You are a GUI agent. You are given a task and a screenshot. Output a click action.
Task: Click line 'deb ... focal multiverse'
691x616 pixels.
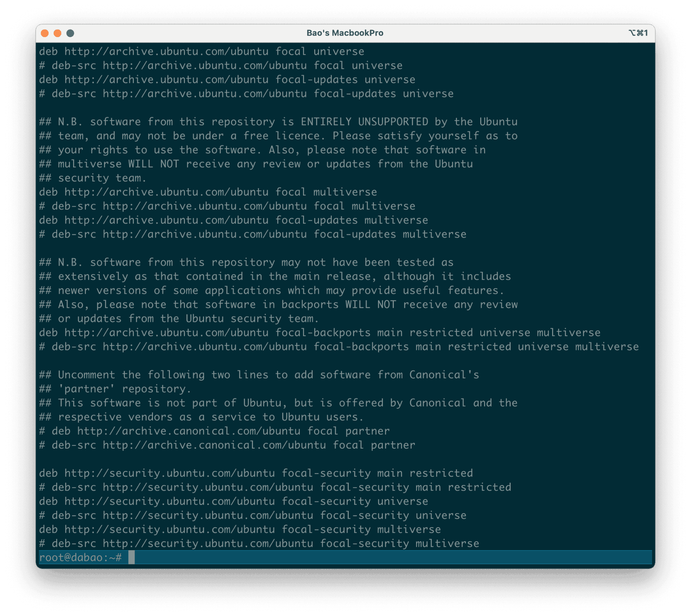pos(208,192)
